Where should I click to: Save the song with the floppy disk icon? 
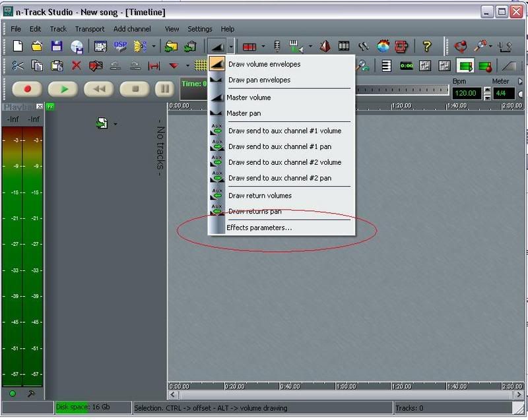click(x=57, y=46)
